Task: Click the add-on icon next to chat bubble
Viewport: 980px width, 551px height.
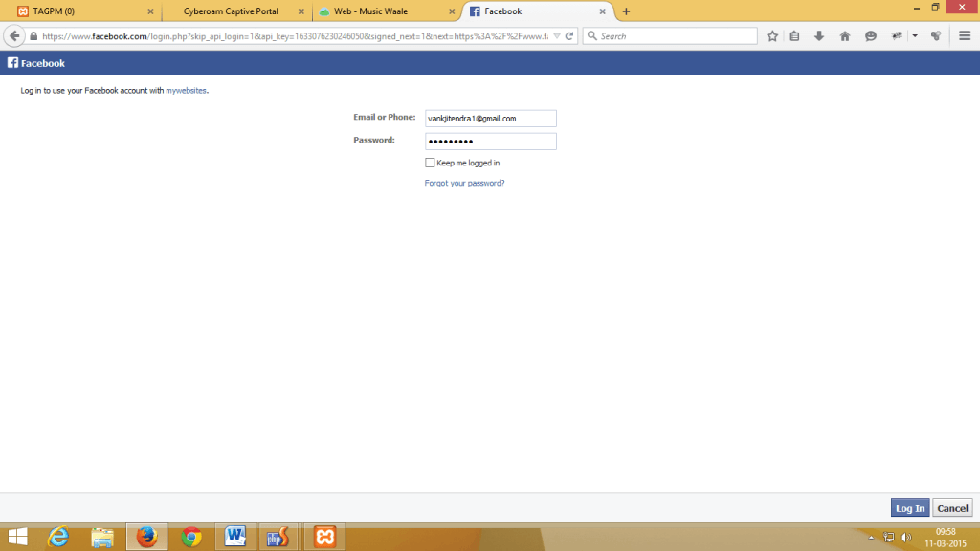Action: pyautogui.click(x=897, y=36)
